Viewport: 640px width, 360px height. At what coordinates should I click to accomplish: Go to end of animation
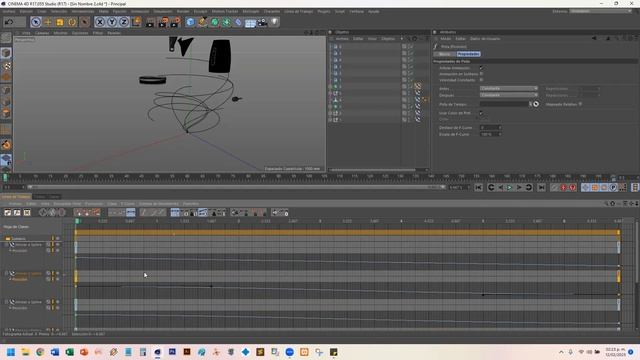(x=541, y=187)
